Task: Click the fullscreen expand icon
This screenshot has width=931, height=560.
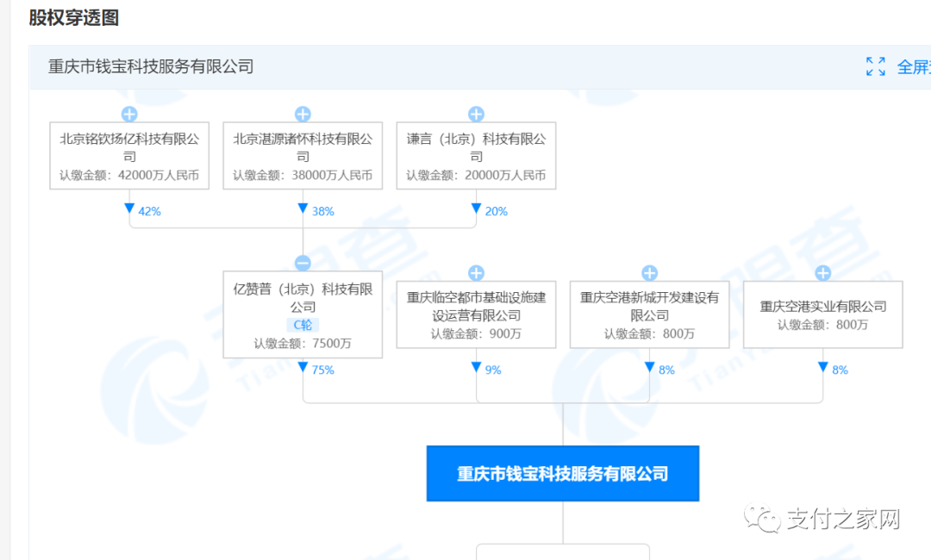Action: (x=876, y=66)
